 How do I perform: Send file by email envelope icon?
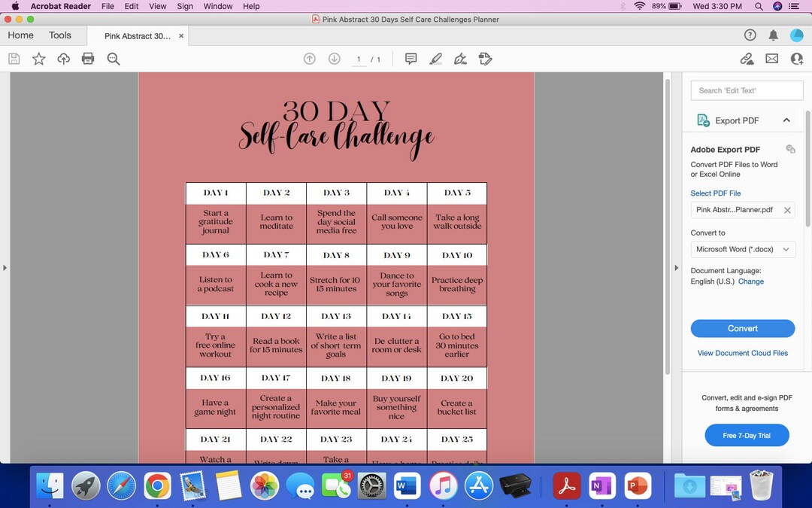[x=771, y=59]
